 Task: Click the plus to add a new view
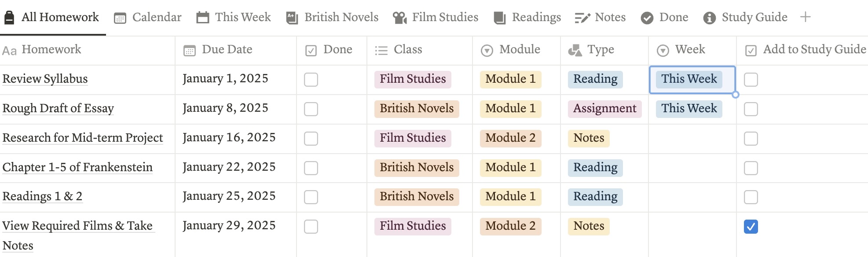point(806,17)
